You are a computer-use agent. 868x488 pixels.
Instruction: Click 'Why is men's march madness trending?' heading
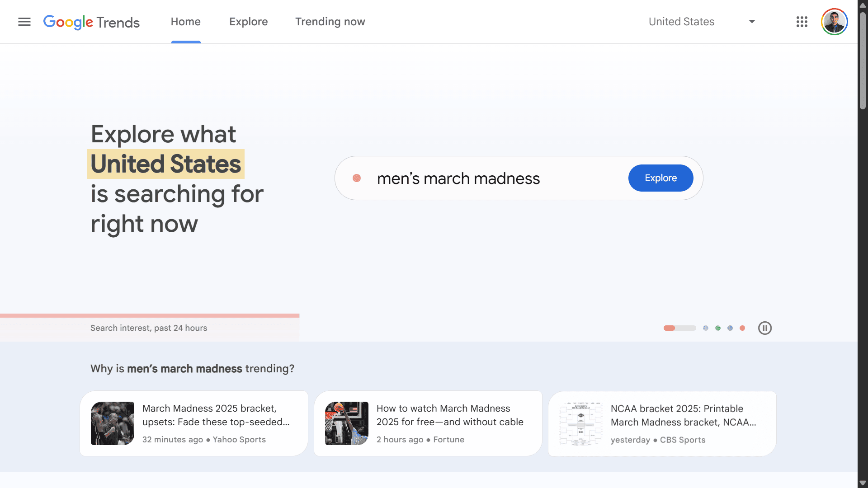pyautogui.click(x=192, y=369)
